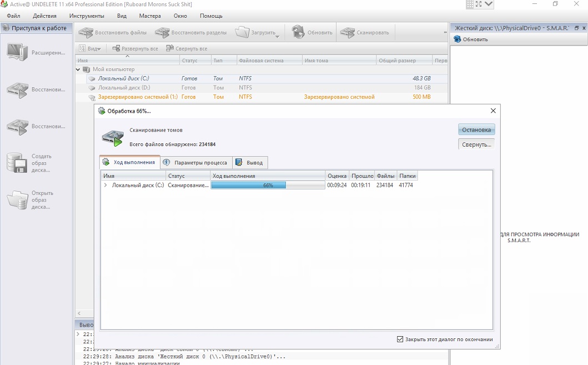This screenshot has width=588, height=365.
Task: Sort by the Общий размер column header
Action: click(404, 61)
